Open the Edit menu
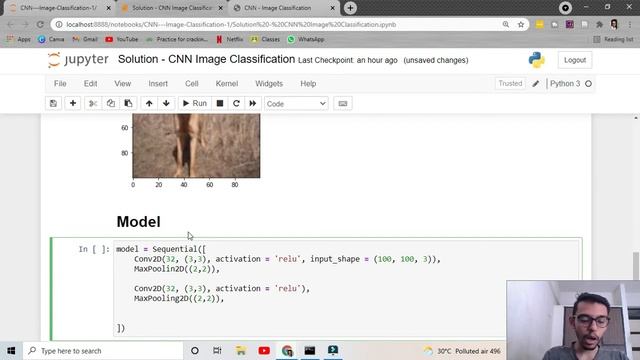This screenshot has height=360, width=640. 91,84
